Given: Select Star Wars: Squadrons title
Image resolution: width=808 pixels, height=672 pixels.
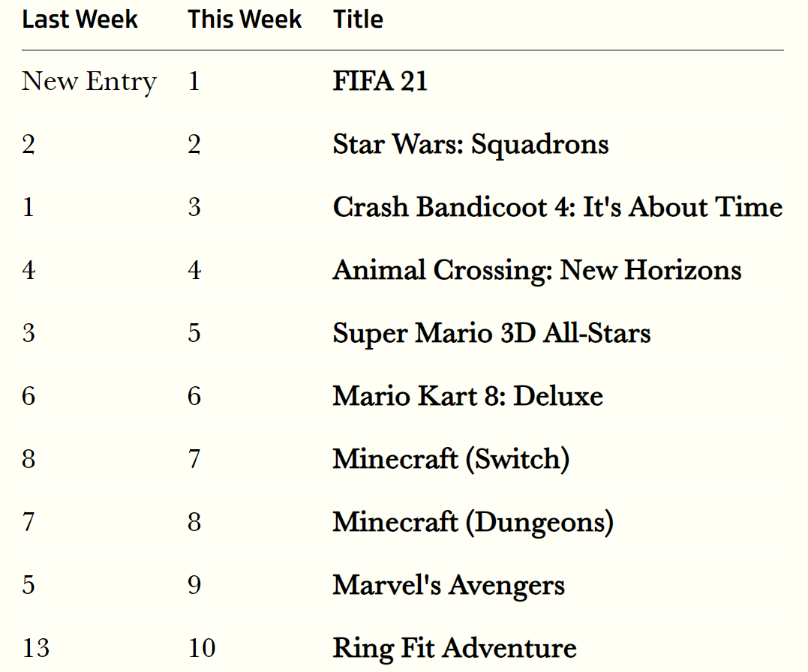Looking at the screenshot, I should (x=470, y=144).
